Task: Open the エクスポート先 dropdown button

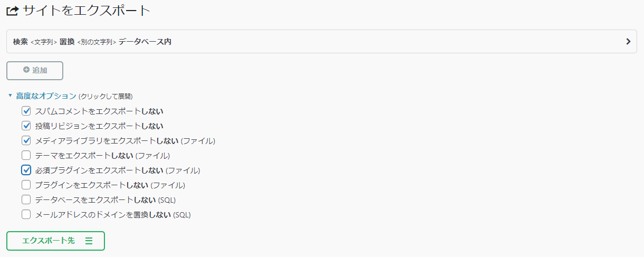Action: (x=55, y=241)
